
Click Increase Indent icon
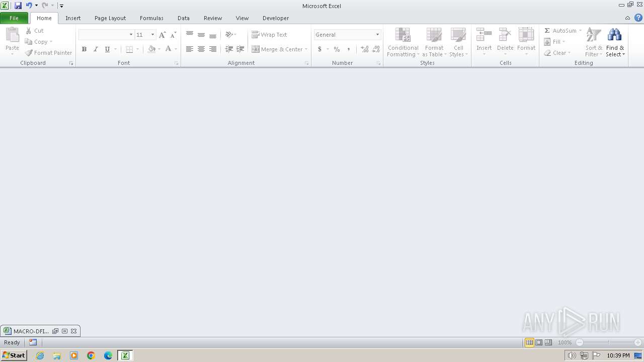(240, 49)
